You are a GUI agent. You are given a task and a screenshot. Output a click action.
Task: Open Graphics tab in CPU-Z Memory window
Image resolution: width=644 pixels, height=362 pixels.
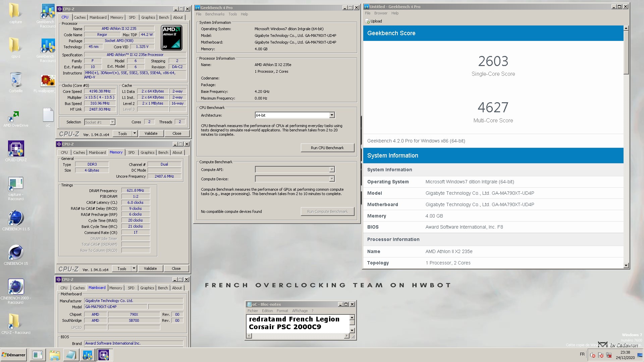(x=148, y=153)
